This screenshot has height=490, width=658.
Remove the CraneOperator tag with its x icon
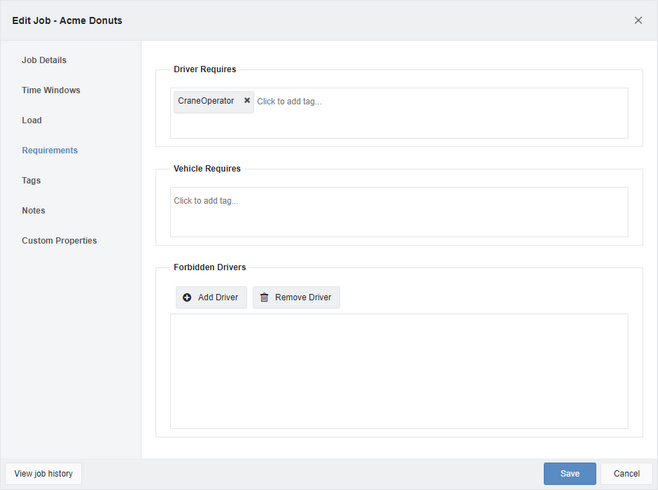(x=247, y=101)
